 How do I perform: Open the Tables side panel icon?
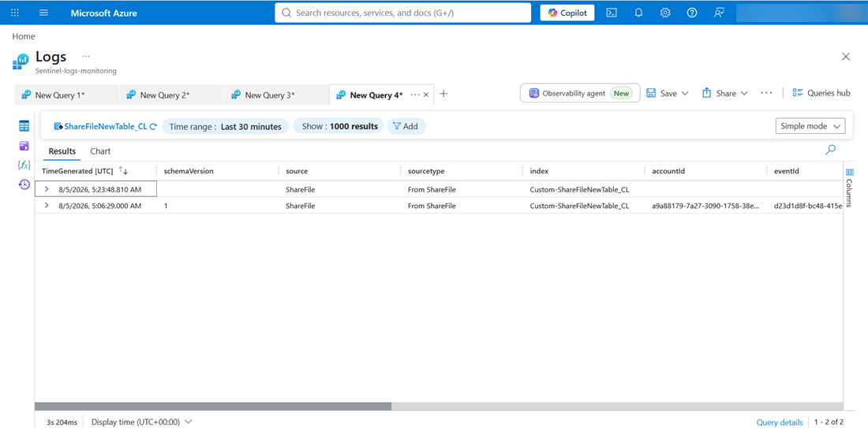[x=24, y=126]
